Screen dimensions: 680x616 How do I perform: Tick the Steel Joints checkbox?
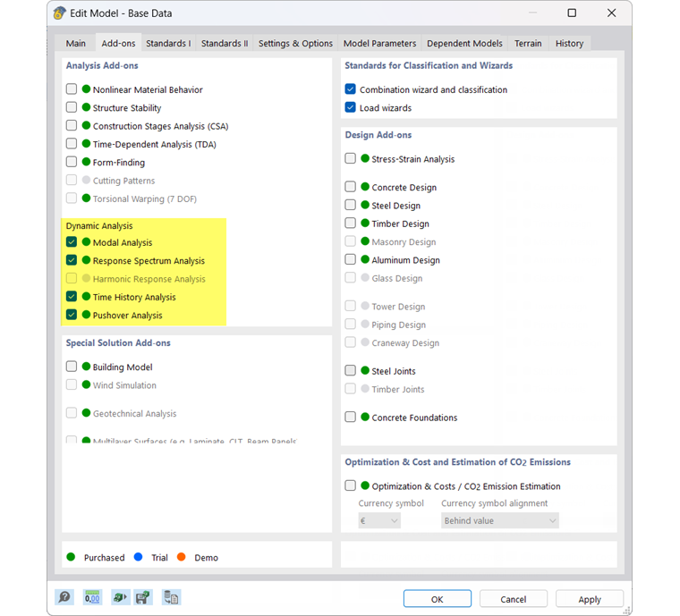click(x=351, y=370)
